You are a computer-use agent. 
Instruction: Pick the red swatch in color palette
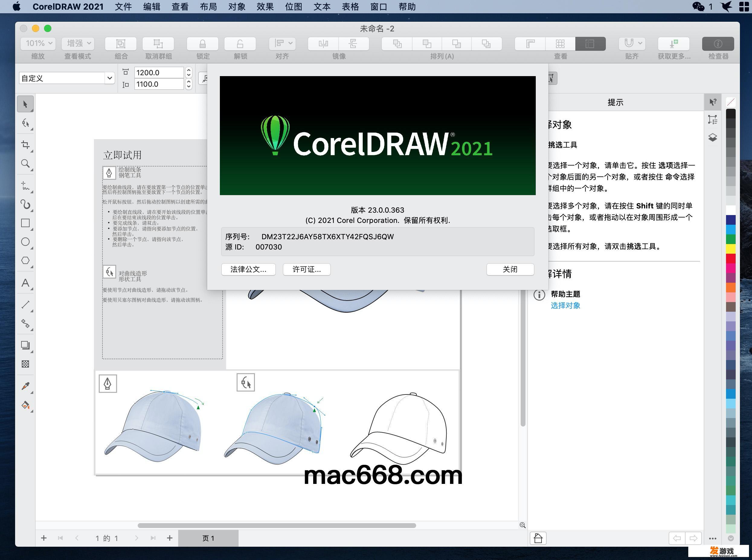[731, 258]
